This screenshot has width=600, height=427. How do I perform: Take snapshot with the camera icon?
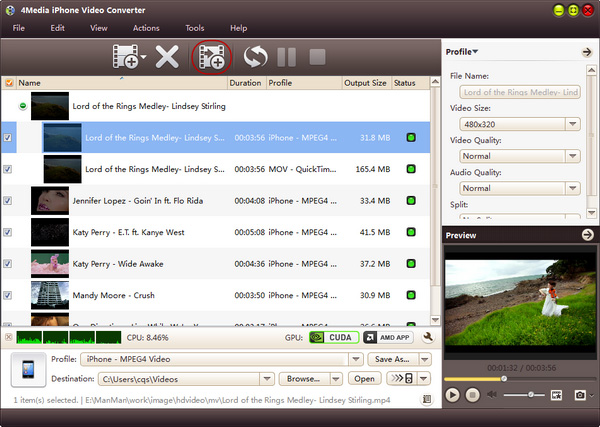point(578,395)
